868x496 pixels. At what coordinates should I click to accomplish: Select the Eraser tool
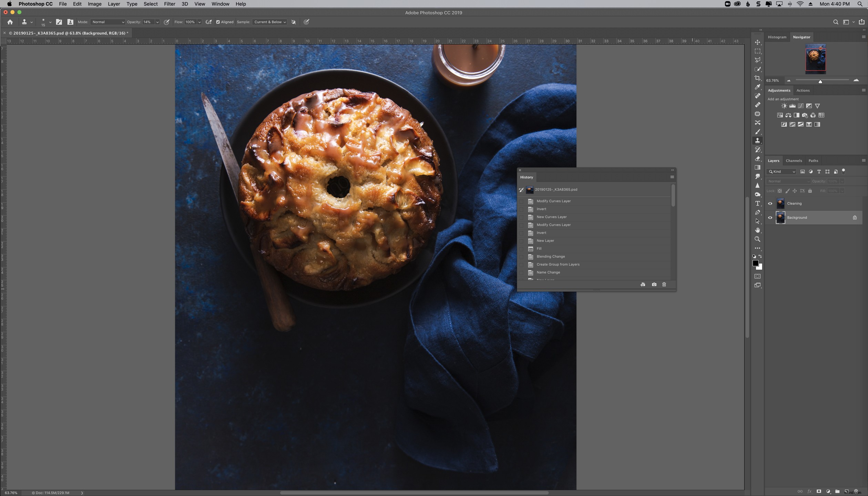coord(758,159)
